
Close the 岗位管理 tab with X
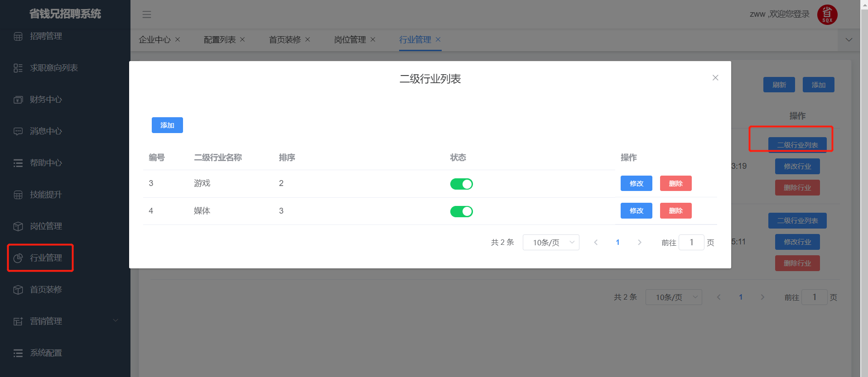373,40
